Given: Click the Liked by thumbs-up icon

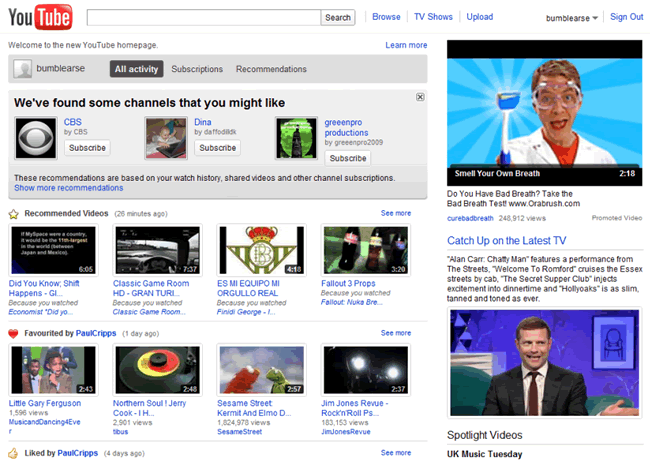Looking at the screenshot, I should coord(13,453).
